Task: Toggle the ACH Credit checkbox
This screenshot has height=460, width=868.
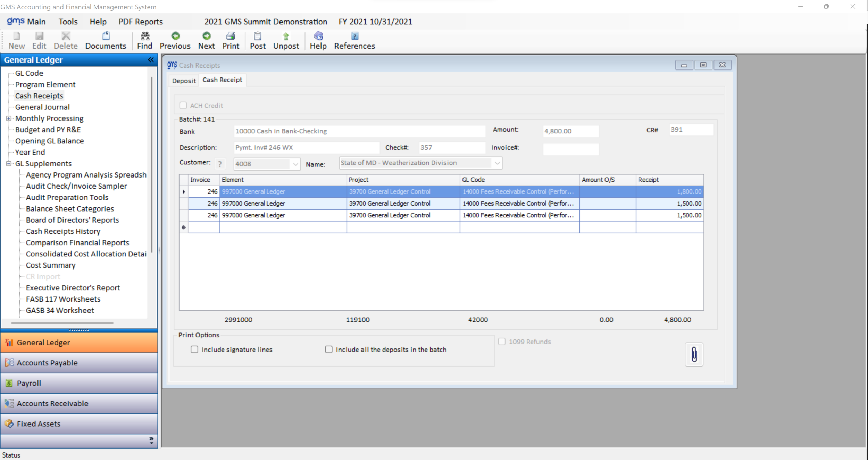Action: [x=183, y=106]
